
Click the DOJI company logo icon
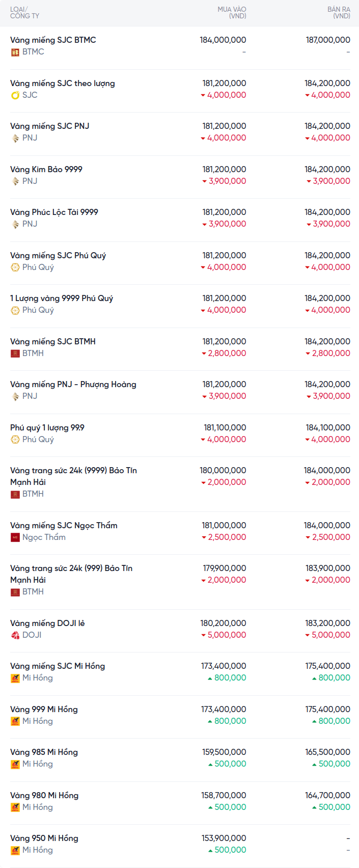coord(15,635)
